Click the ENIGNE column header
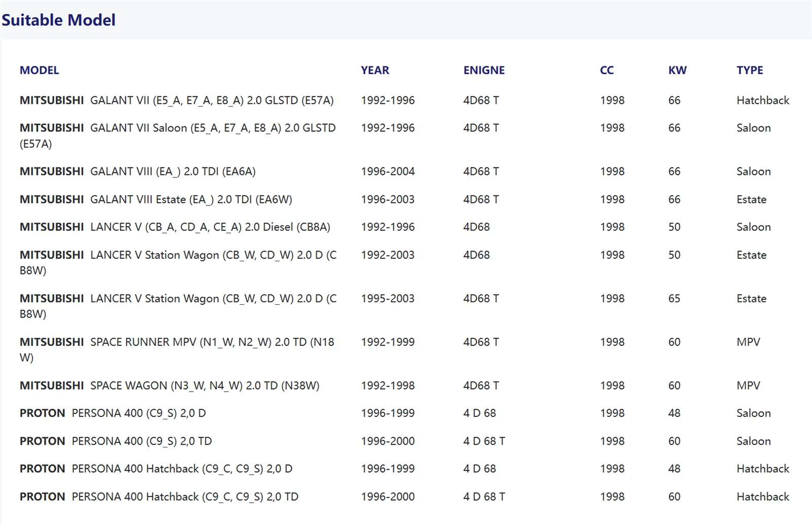 [x=484, y=71]
